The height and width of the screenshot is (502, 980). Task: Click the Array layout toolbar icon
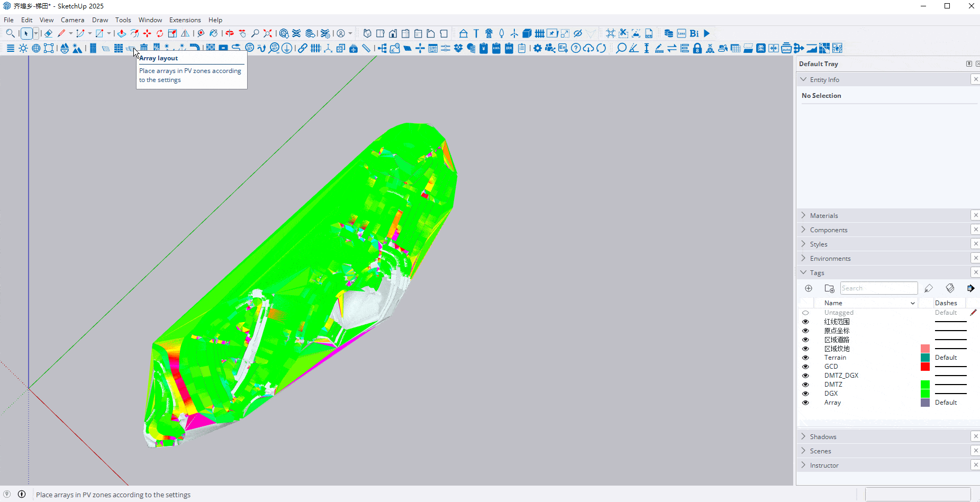click(x=130, y=48)
